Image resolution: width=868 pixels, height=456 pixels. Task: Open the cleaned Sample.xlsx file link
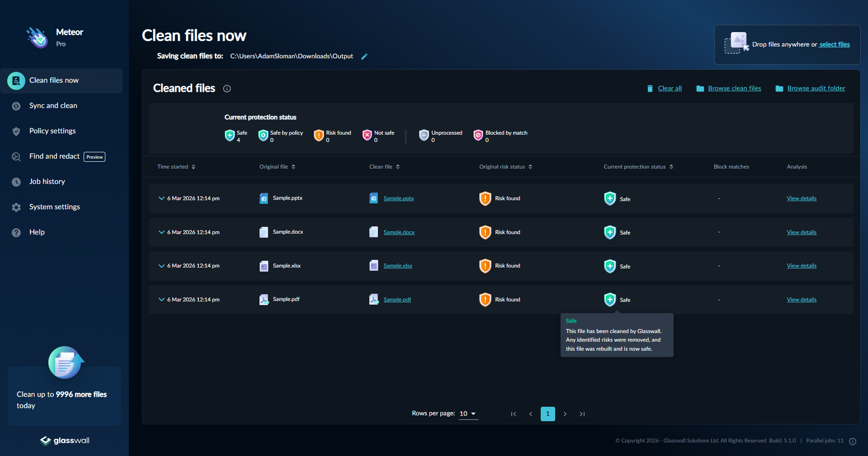click(x=398, y=266)
